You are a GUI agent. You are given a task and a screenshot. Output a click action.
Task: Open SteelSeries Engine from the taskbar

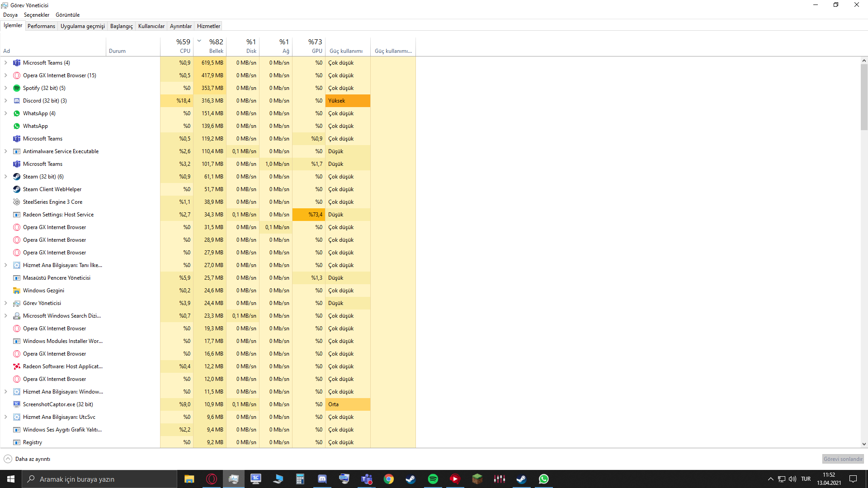click(x=499, y=479)
